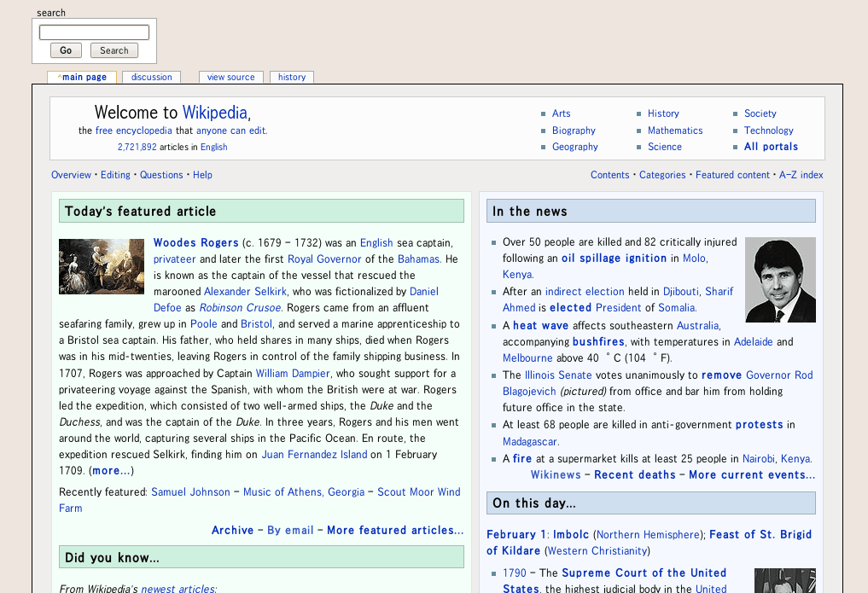Open Recent deaths on Wikinews row
Image resolution: width=868 pixels, height=593 pixels.
tap(634, 474)
